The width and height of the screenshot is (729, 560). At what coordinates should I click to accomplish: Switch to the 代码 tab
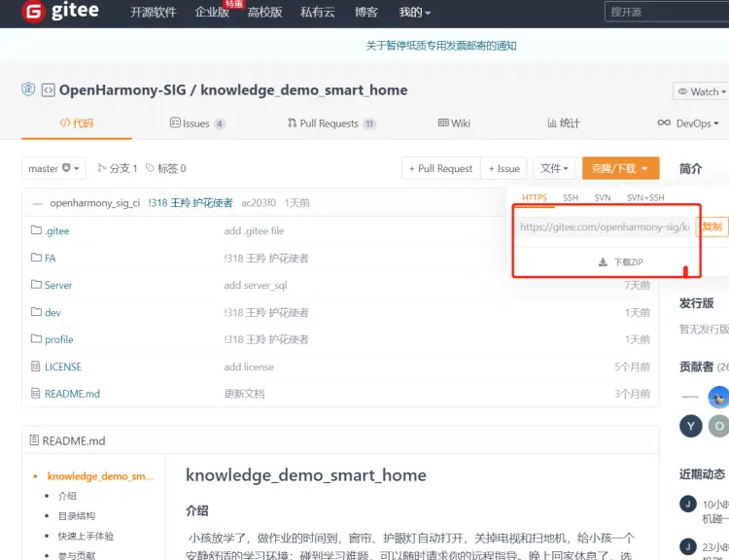pos(77,123)
